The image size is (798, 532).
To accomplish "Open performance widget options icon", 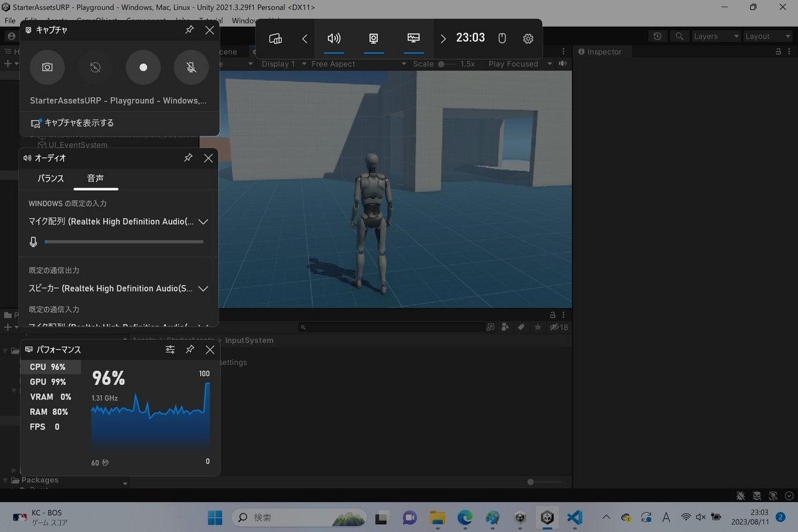I will pyautogui.click(x=170, y=349).
